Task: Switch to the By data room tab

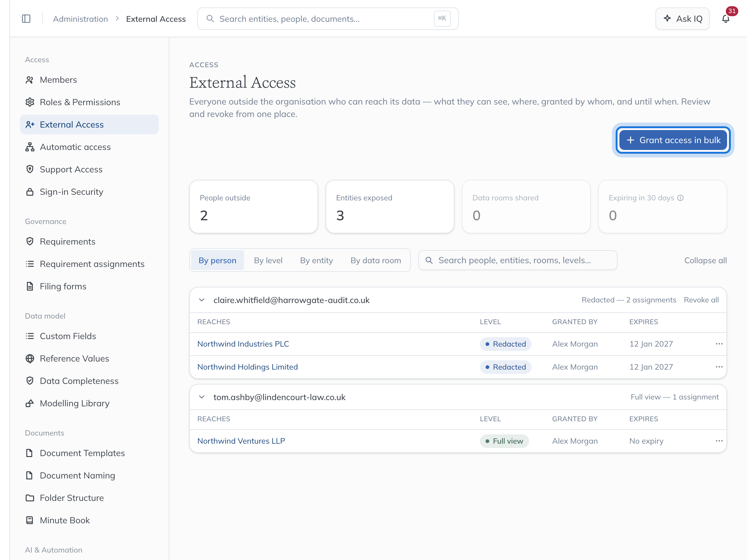Action: [376, 261]
